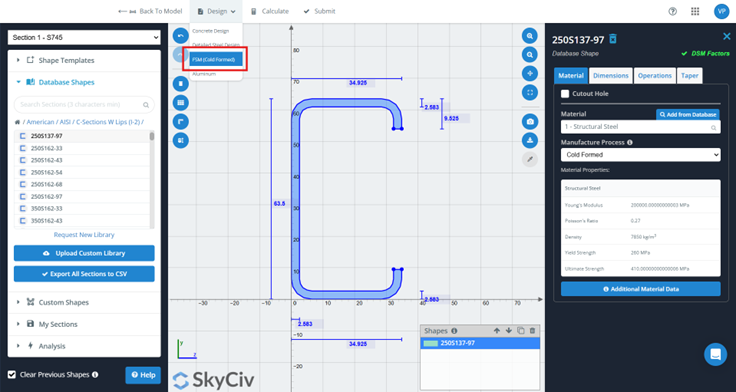Open the apps grid icon in top bar
Image resolution: width=736 pixels, height=392 pixels.
[x=695, y=11]
